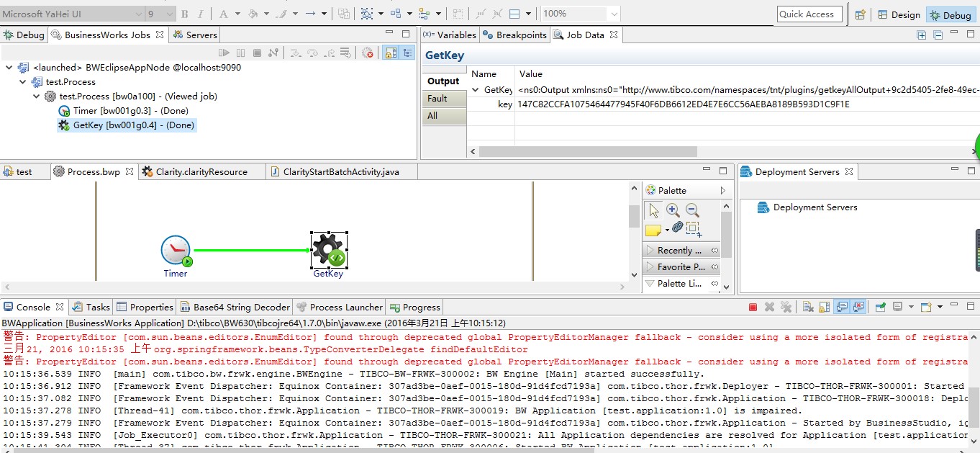Switch to the Tasks tab
Screen dimensions: 980x453
pos(91,307)
